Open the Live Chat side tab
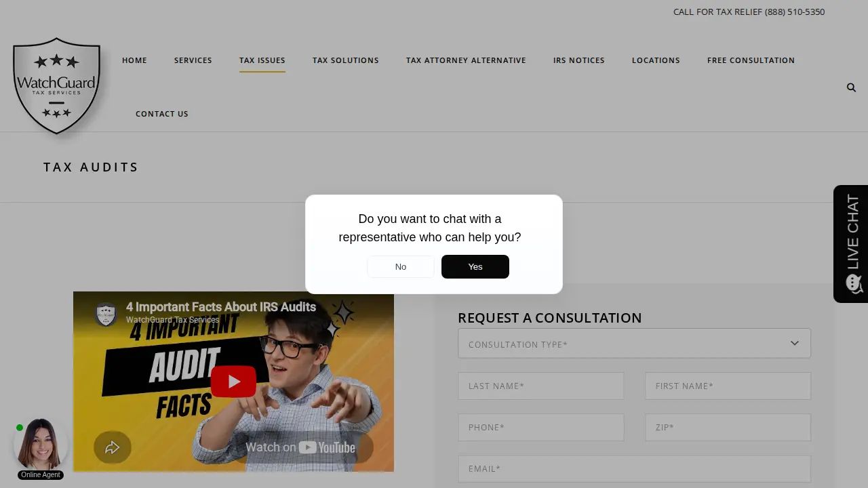Image resolution: width=868 pixels, height=488 pixels. (x=851, y=244)
